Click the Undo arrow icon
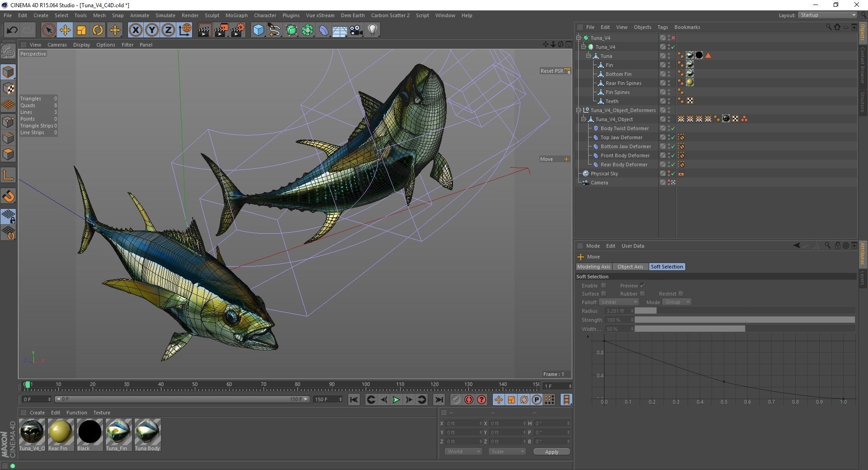 [x=12, y=30]
